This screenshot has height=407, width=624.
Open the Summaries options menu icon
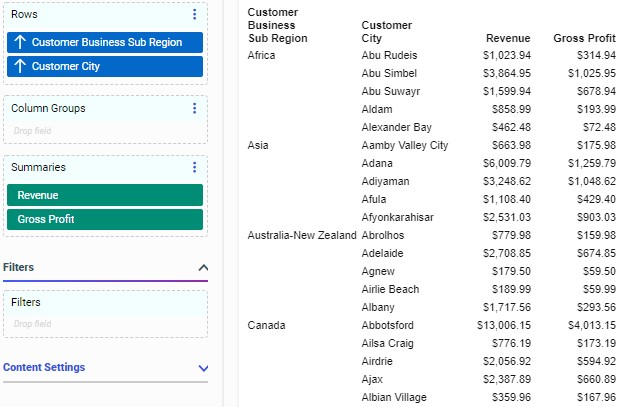(x=194, y=168)
